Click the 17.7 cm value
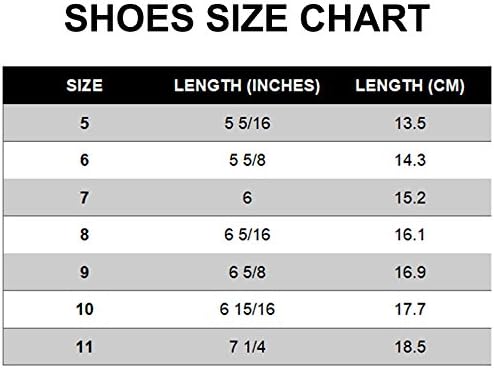Image resolution: width=494 pixels, height=368 pixels. pyautogui.click(x=410, y=309)
